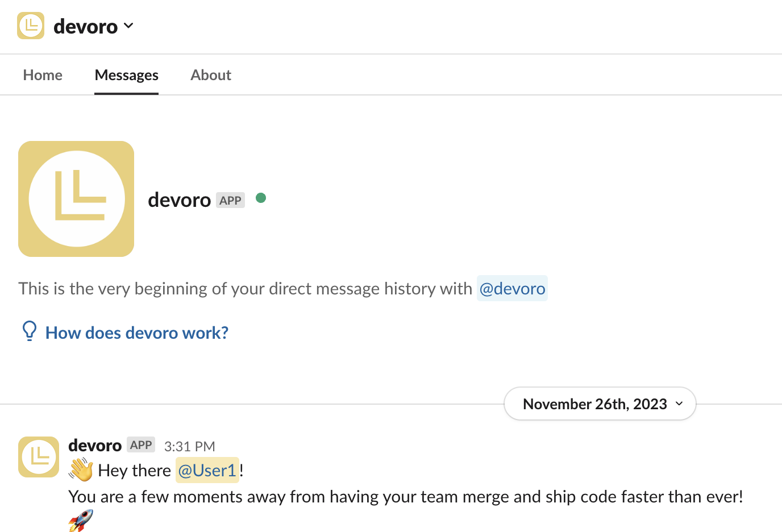Screen dimensions: 782x532
Task: Open the devoro name dropdown chevron
Action: pyautogui.click(x=128, y=26)
